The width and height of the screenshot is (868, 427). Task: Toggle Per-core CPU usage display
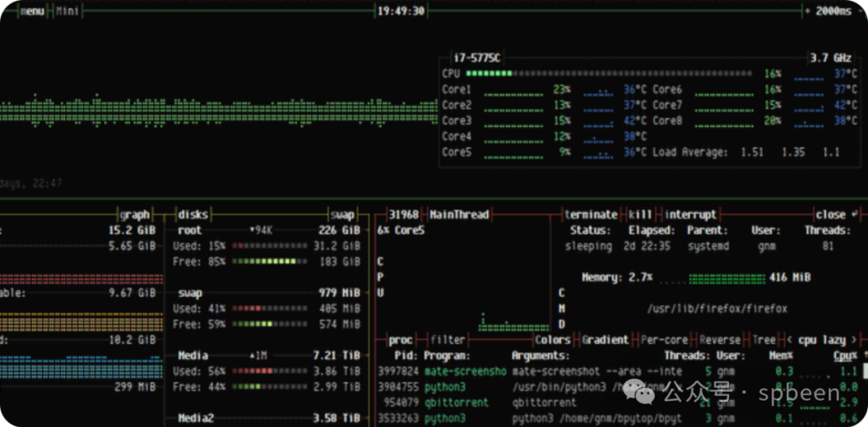pos(666,340)
